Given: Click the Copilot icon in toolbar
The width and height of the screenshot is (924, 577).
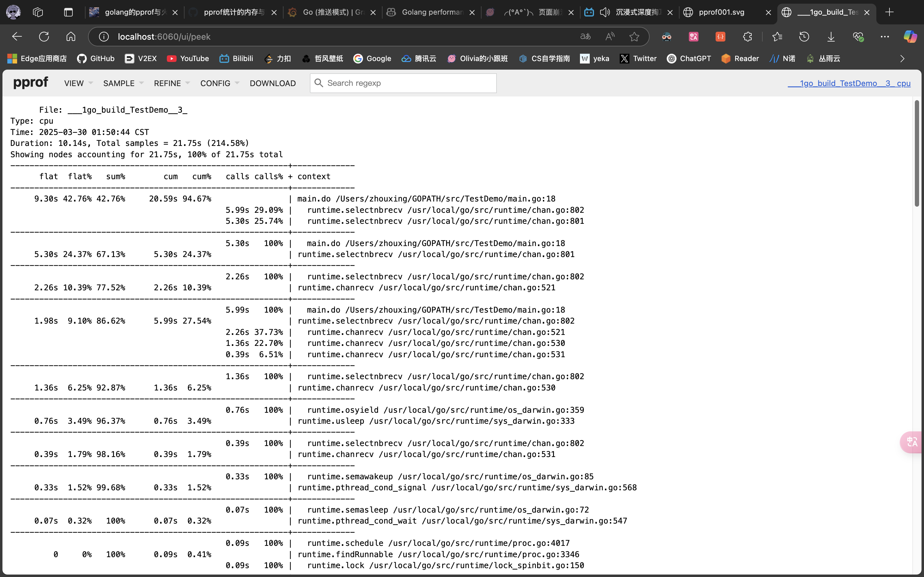Looking at the screenshot, I should [x=910, y=37].
